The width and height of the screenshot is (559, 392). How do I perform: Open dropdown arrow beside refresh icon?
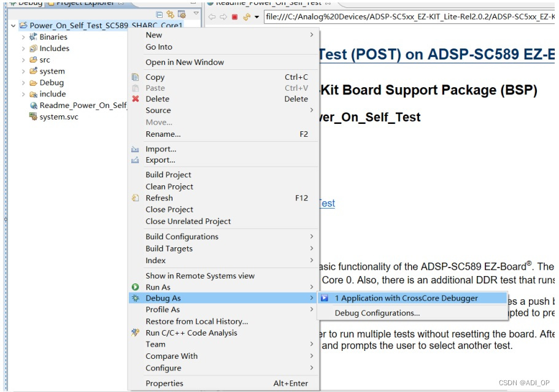[x=256, y=17]
